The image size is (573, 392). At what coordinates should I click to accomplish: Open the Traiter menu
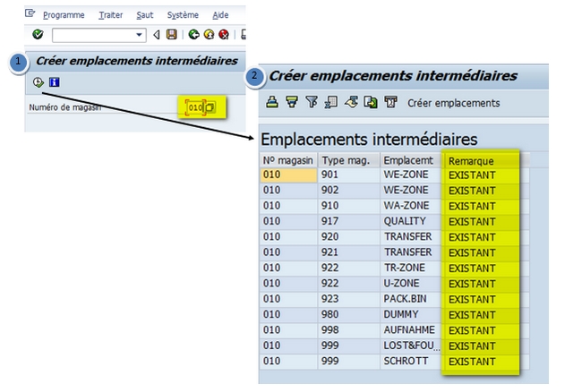click(111, 15)
